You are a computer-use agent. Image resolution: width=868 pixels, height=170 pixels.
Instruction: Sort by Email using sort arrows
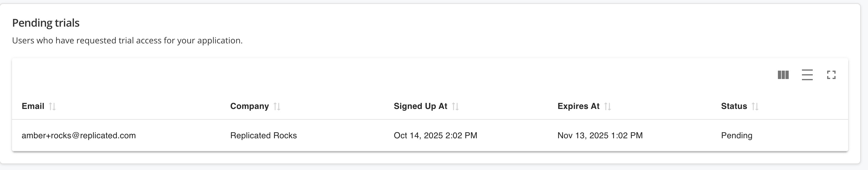pyautogui.click(x=52, y=107)
